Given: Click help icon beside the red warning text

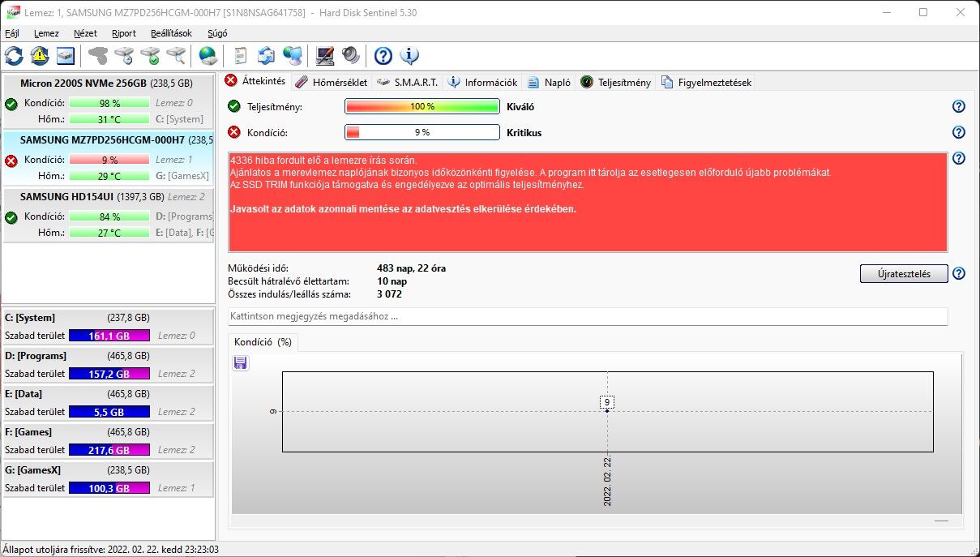Looking at the screenshot, I should click(959, 159).
